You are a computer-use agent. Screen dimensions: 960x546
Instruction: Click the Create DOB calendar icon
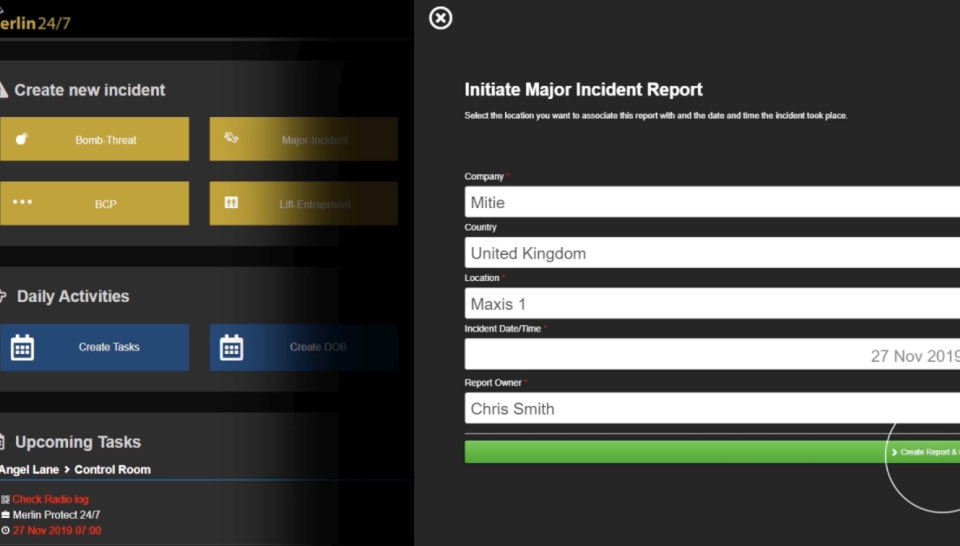tap(231, 347)
